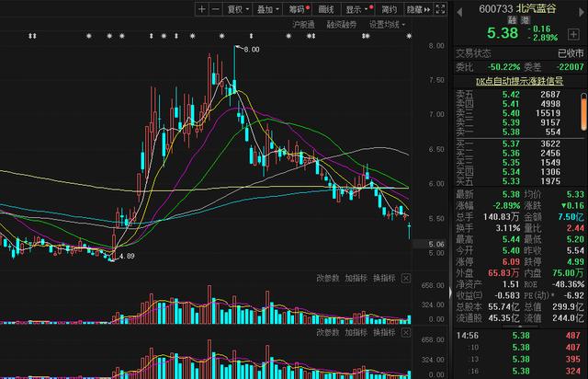Open the 复权 dropdown
The height and width of the screenshot is (379, 588).
coord(238,9)
